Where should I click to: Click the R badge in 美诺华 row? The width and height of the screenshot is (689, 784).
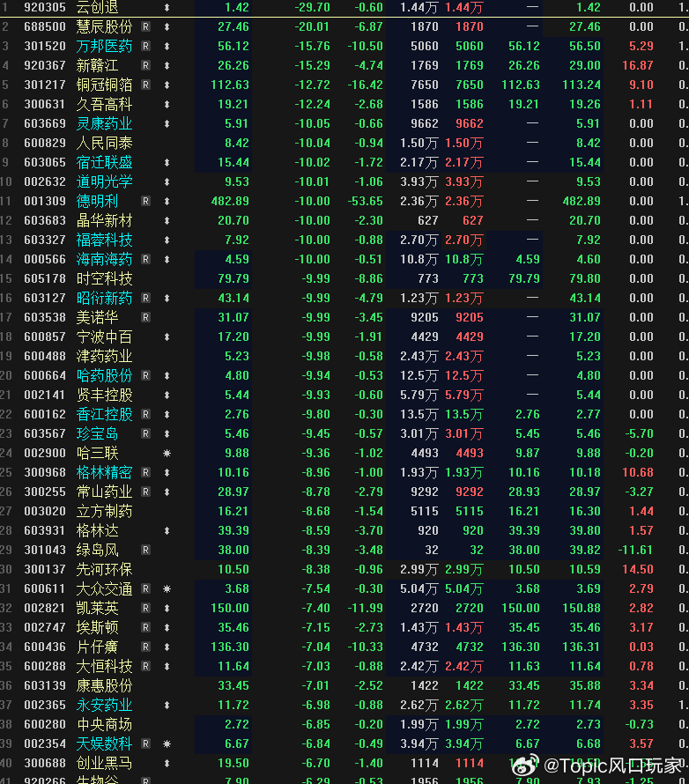(x=146, y=317)
